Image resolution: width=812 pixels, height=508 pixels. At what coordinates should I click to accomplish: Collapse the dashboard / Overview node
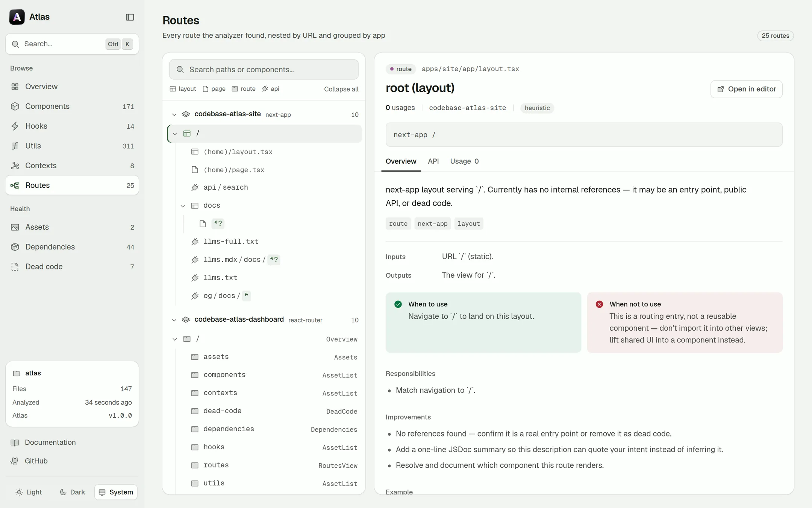(175, 339)
